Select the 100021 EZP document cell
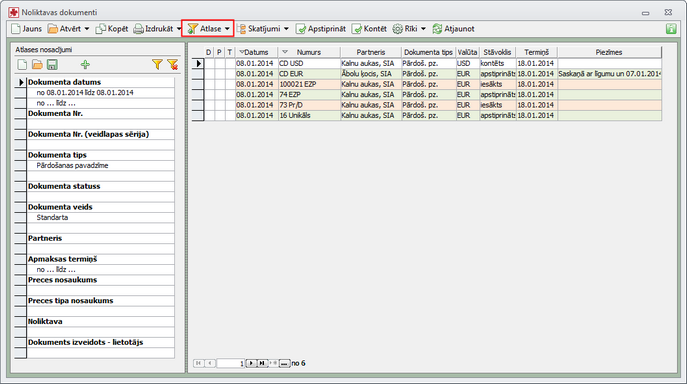 (x=309, y=84)
